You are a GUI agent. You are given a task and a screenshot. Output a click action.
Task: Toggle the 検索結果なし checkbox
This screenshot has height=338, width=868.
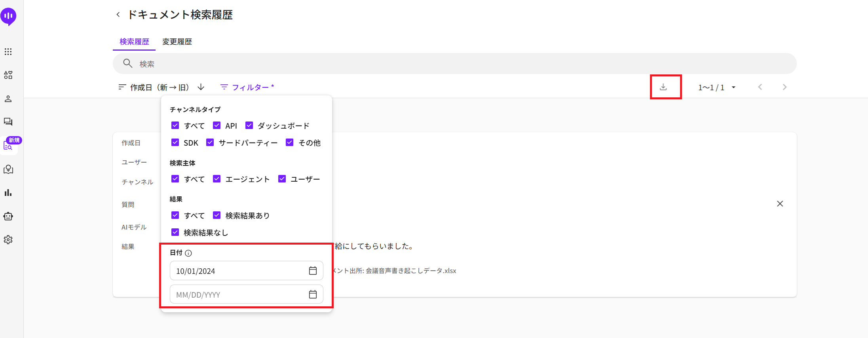[x=175, y=232]
